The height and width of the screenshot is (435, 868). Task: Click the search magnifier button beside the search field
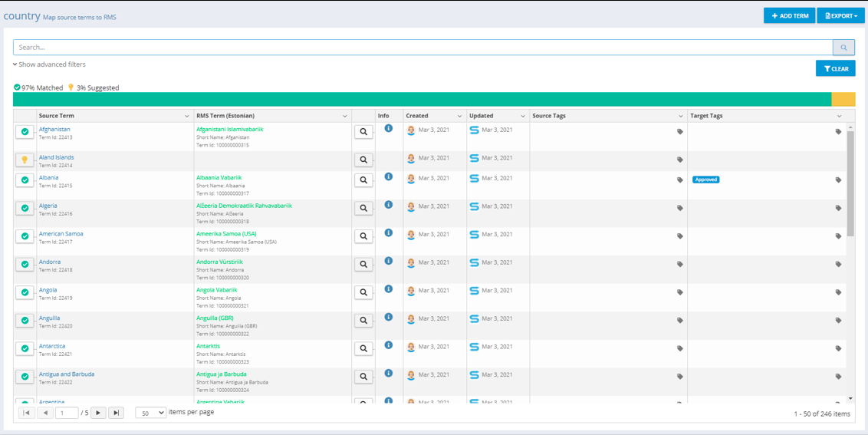(x=843, y=48)
